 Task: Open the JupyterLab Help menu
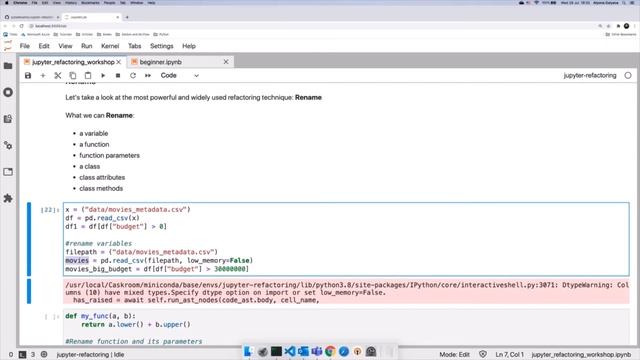(189, 46)
